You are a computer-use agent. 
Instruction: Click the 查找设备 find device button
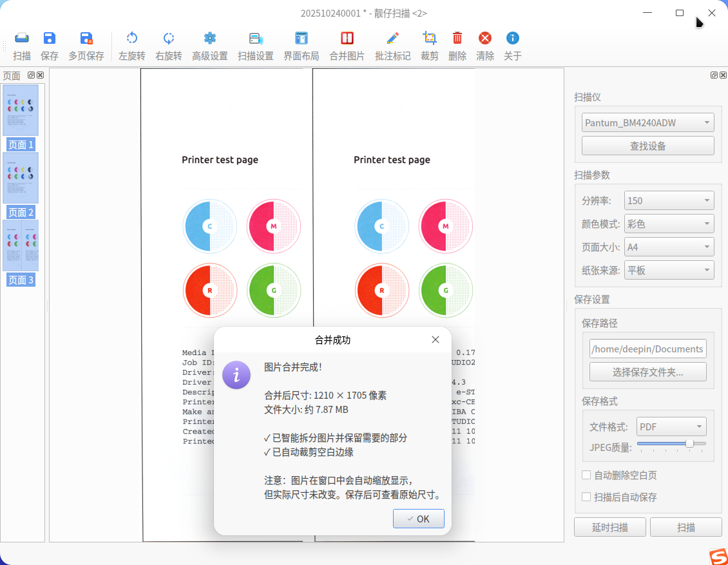647,146
